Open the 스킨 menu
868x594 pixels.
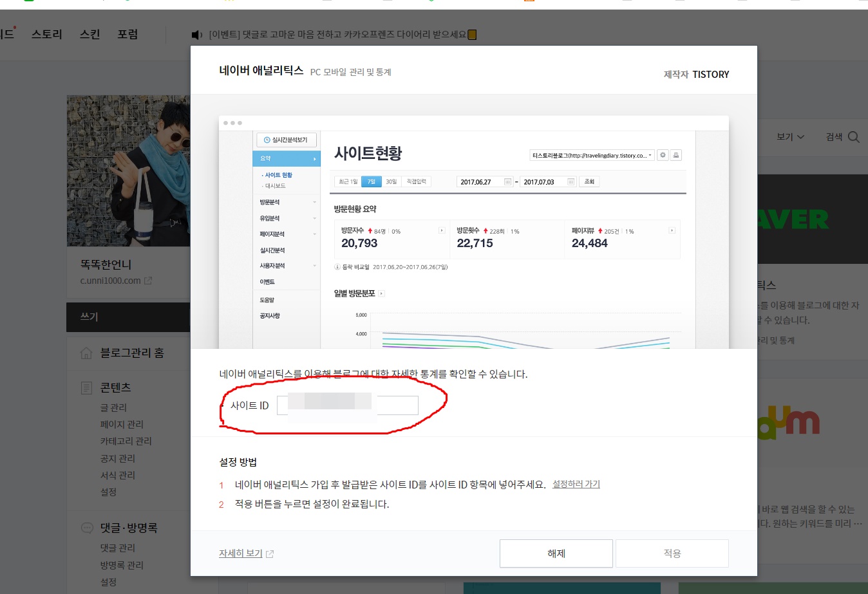point(90,34)
